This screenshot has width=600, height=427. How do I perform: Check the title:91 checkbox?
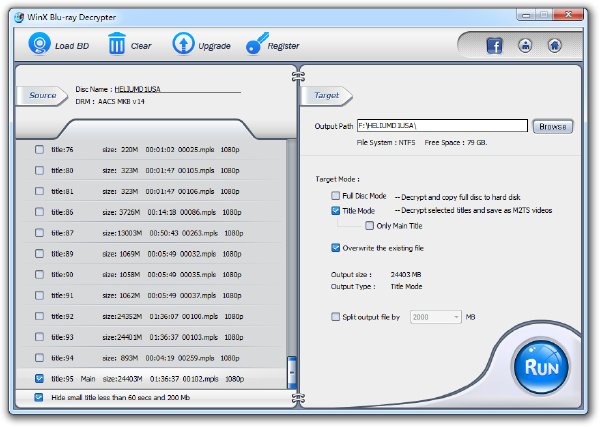point(39,295)
